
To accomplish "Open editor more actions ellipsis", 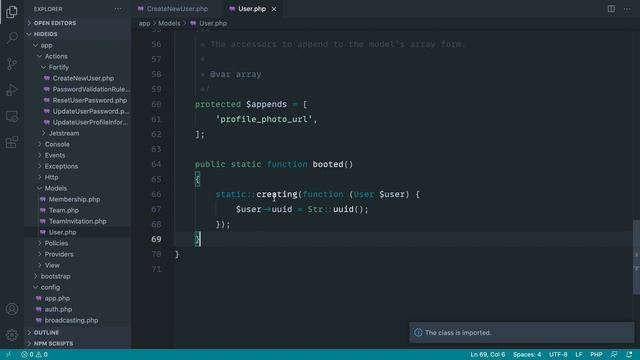I will [x=627, y=9].
